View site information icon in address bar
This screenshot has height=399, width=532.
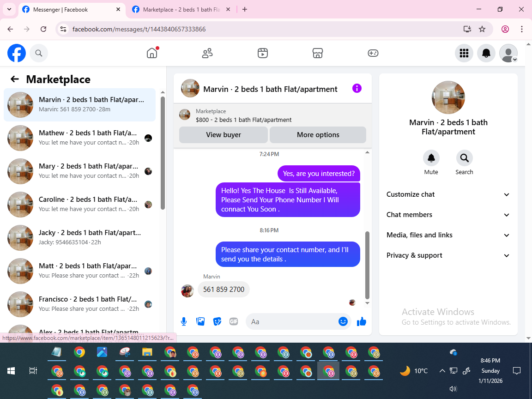click(63, 29)
